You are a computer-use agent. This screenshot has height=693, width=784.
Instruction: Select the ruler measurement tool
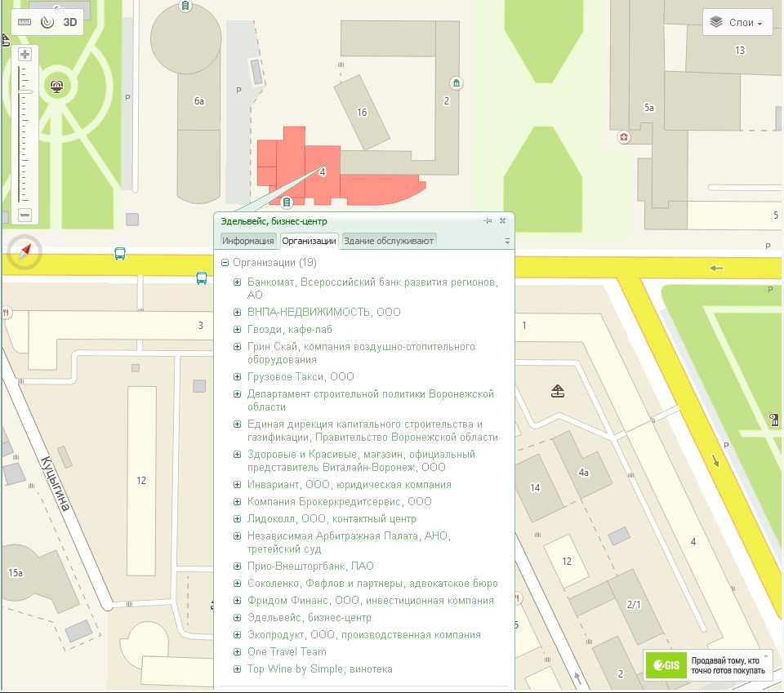(x=24, y=22)
